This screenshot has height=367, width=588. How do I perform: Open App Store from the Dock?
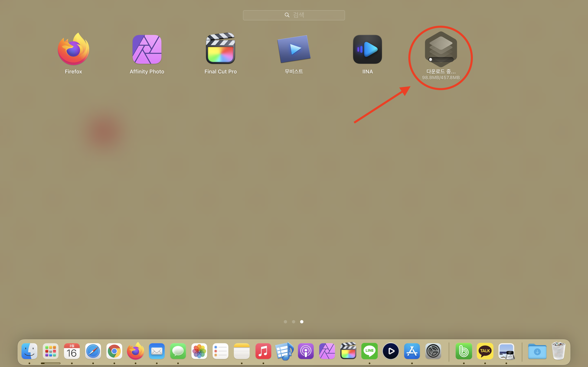click(412, 351)
